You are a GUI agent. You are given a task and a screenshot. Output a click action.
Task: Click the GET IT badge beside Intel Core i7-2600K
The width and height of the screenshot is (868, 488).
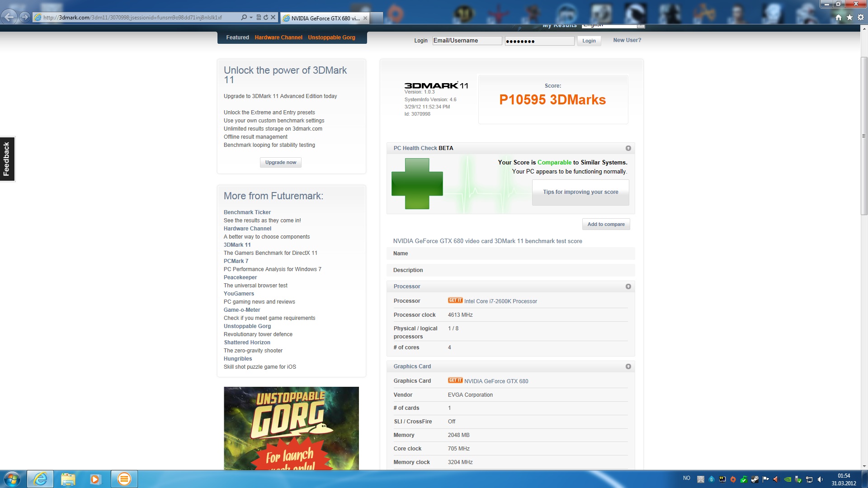point(455,300)
